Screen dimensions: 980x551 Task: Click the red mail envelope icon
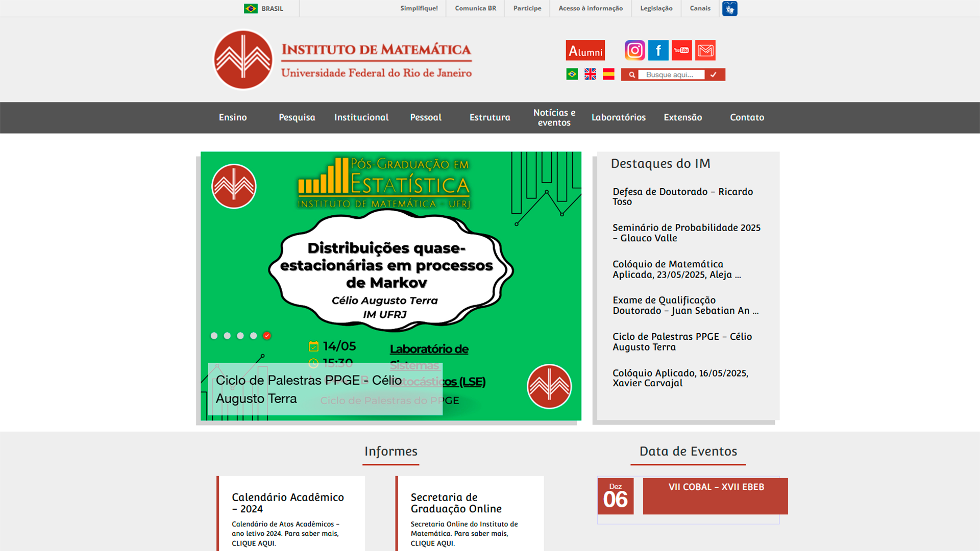coord(705,50)
